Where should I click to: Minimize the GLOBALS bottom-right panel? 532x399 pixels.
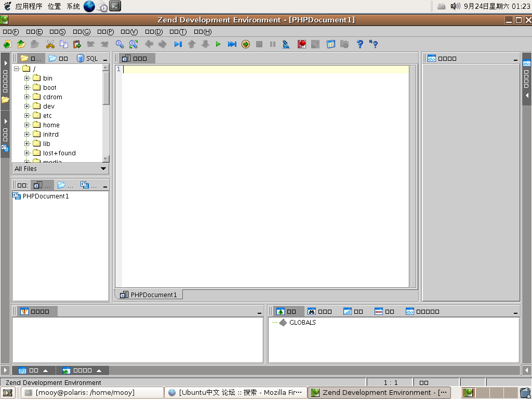(x=515, y=312)
